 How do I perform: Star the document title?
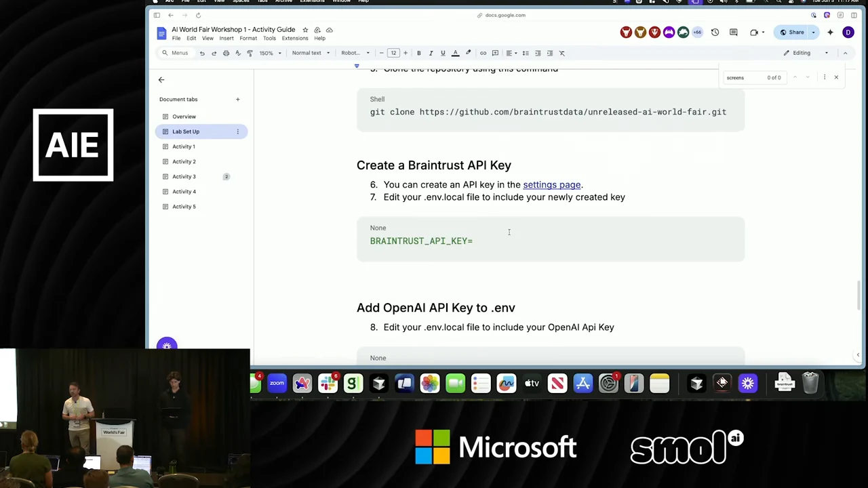(305, 30)
